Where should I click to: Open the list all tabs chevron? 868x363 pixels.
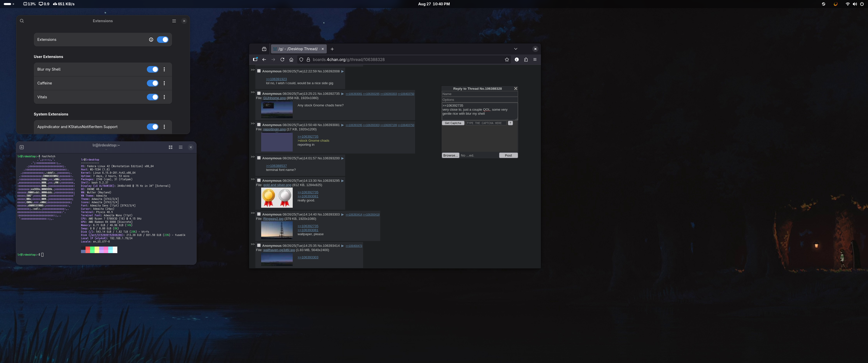(x=516, y=49)
